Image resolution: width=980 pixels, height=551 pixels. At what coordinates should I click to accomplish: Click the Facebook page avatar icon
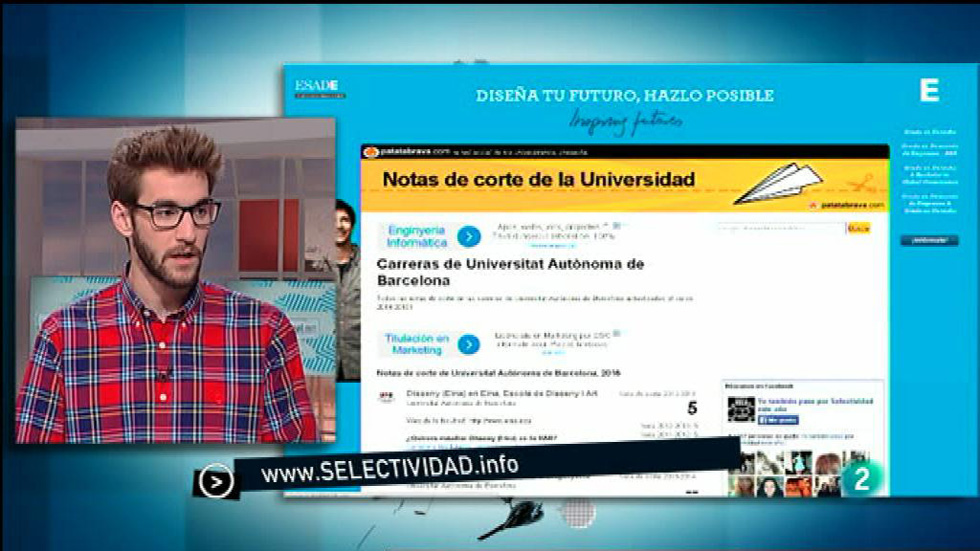(740, 408)
